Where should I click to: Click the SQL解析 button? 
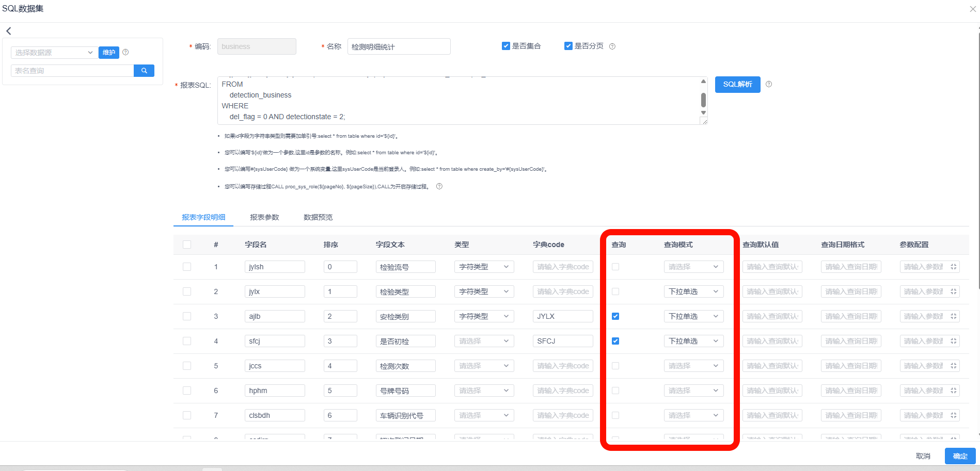(737, 85)
